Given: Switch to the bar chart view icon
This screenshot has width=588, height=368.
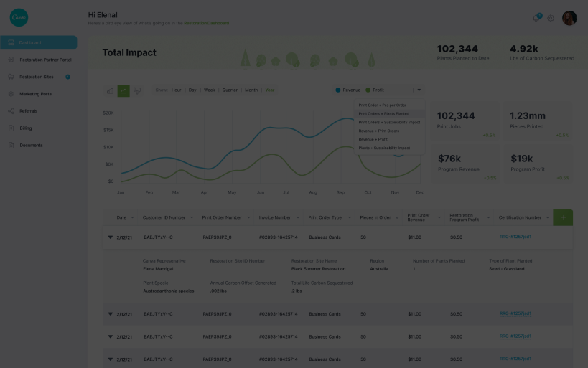Looking at the screenshot, I should (x=110, y=90).
